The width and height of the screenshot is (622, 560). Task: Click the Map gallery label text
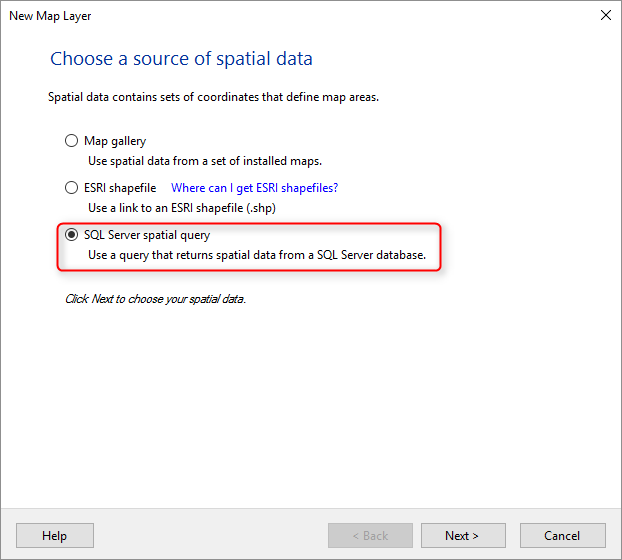(115, 141)
